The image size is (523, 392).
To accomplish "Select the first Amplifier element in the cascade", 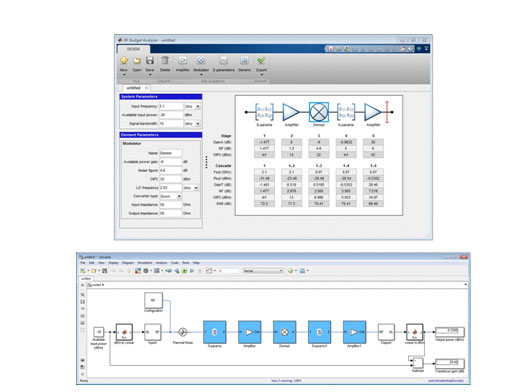I will tap(291, 112).
